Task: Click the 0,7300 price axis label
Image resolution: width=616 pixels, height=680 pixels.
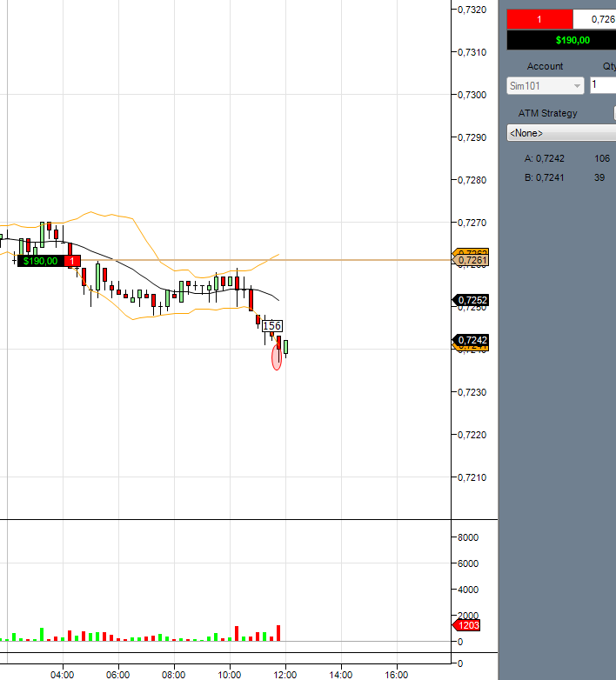Action: coord(472,95)
